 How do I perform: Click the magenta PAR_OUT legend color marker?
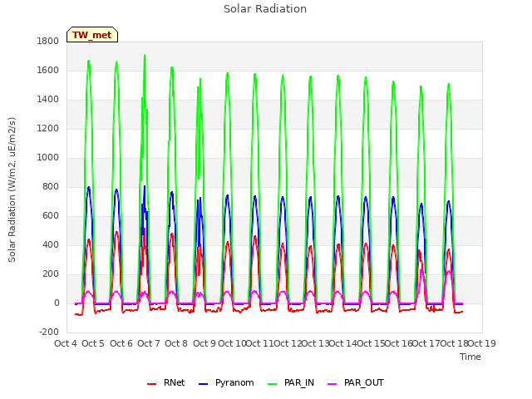click(332, 384)
